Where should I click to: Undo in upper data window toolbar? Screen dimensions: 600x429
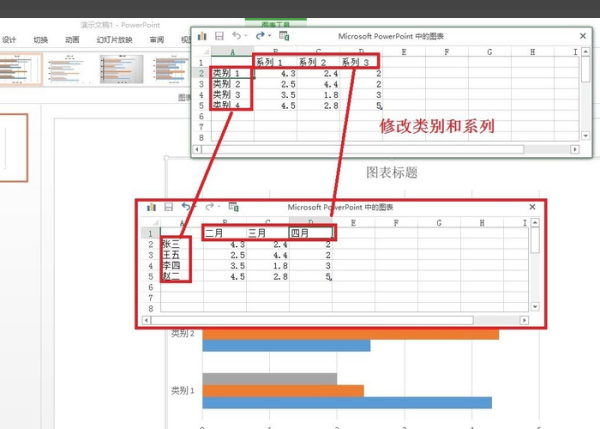click(236, 36)
